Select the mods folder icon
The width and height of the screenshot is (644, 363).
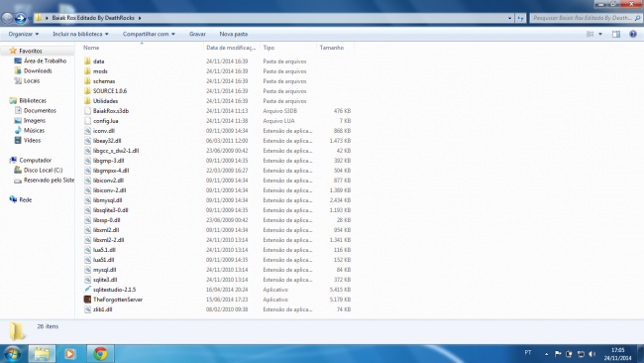coord(87,71)
